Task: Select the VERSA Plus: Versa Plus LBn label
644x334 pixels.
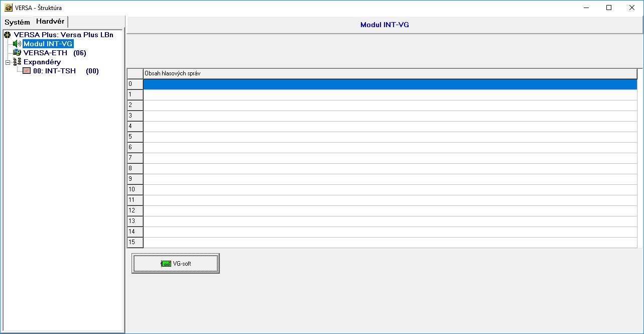Action: pos(63,35)
